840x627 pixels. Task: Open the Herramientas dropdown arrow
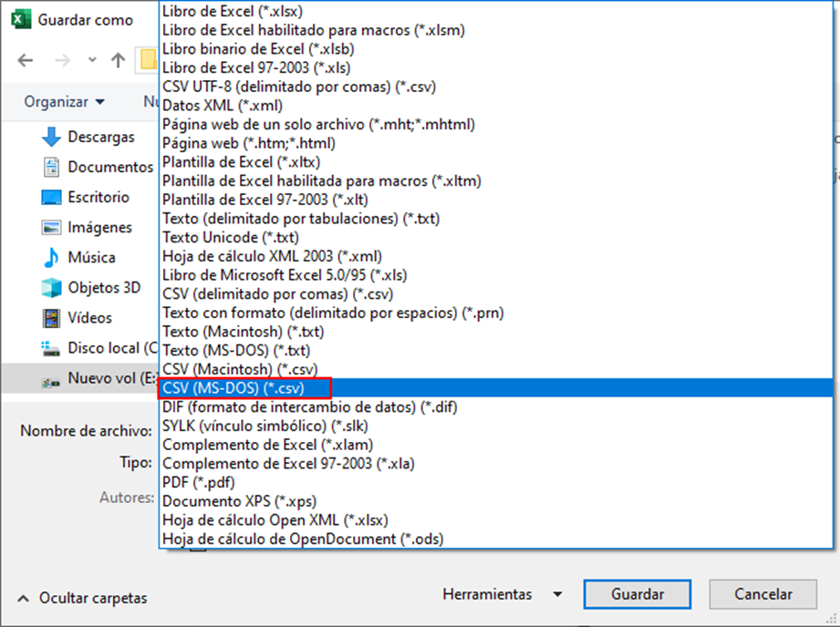[x=557, y=595]
